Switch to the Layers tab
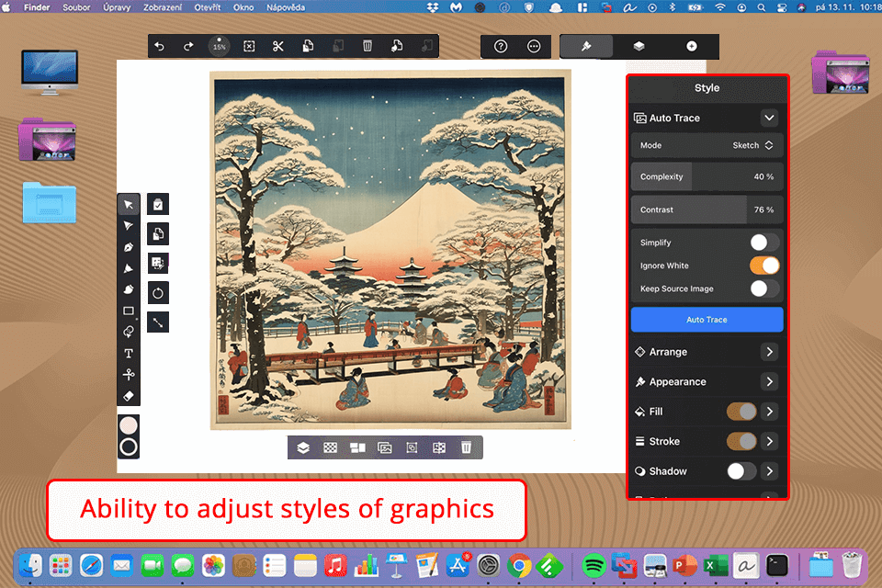Viewport: 882px width, 588px height. tap(639, 46)
